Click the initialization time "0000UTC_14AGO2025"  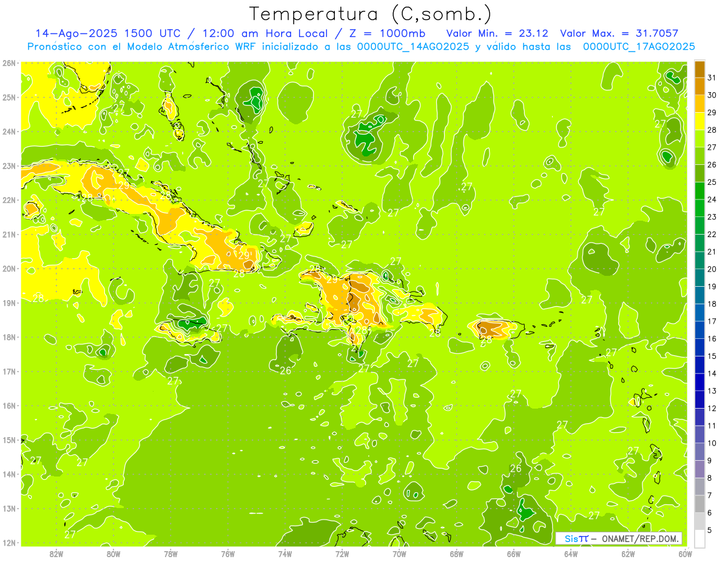[x=413, y=47]
